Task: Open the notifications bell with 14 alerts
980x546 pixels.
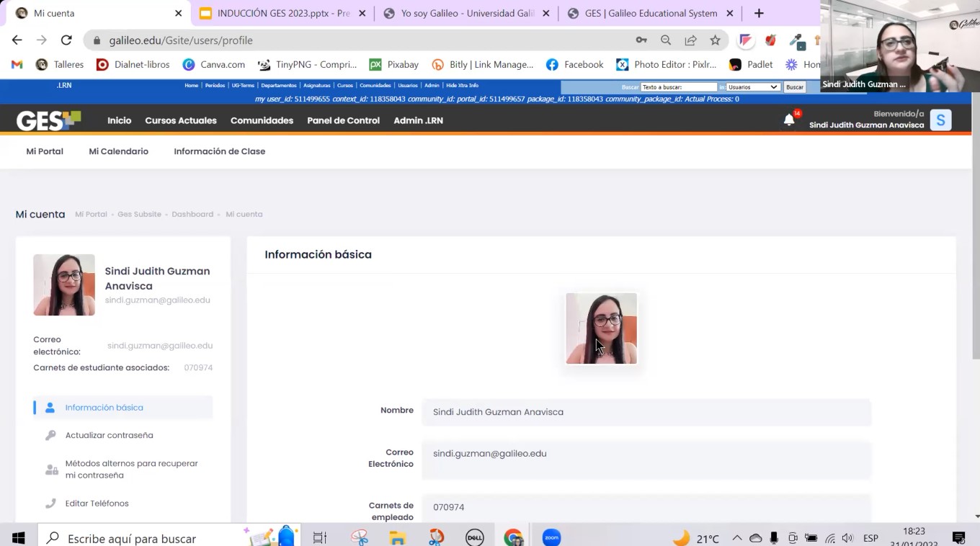Action: (x=788, y=120)
